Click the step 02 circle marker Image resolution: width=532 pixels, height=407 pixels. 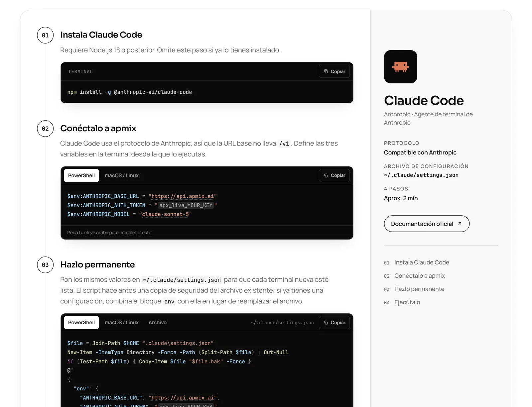pyautogui.click(x=45, y=129)
